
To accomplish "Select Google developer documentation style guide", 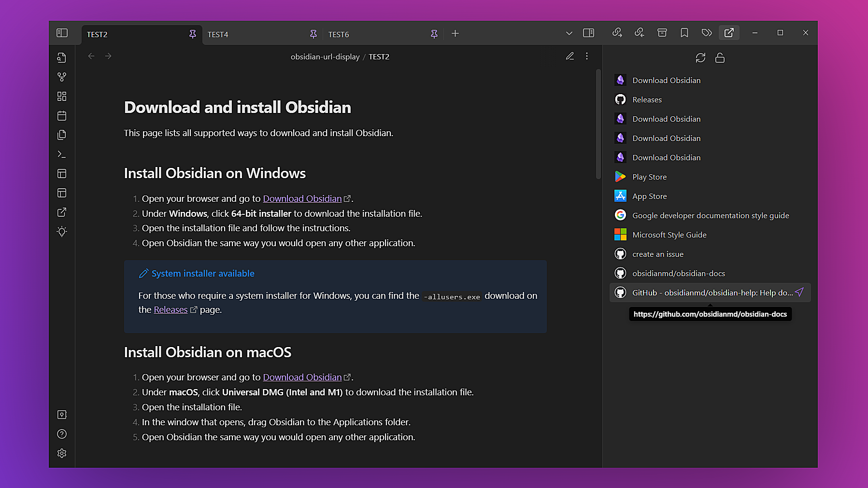I will click(x=710, y=215).
